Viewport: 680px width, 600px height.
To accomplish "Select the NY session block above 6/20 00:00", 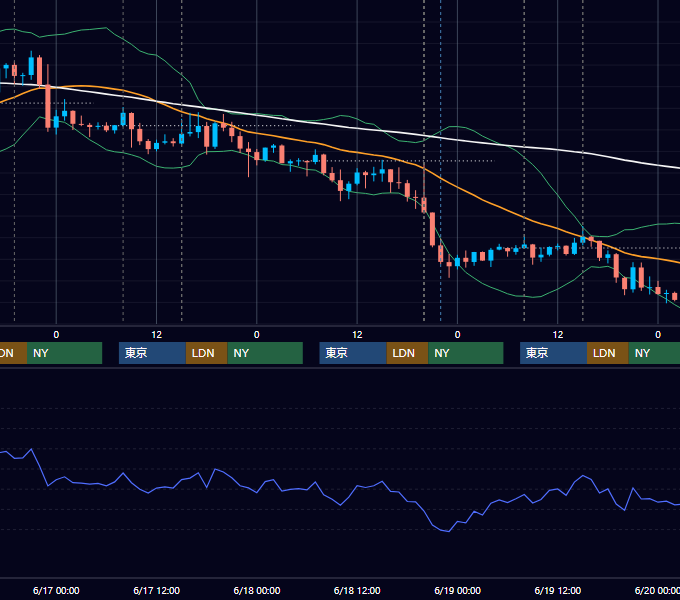I will coord(654,353).
